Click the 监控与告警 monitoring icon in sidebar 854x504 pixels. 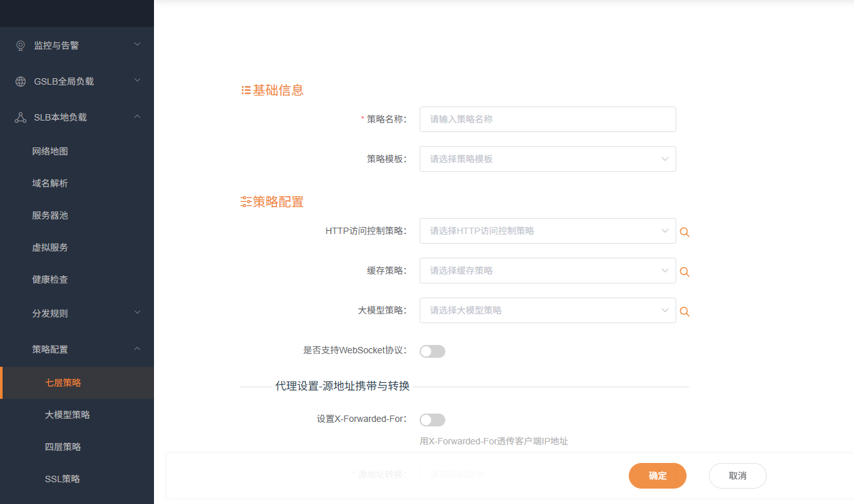click(20, 45)
